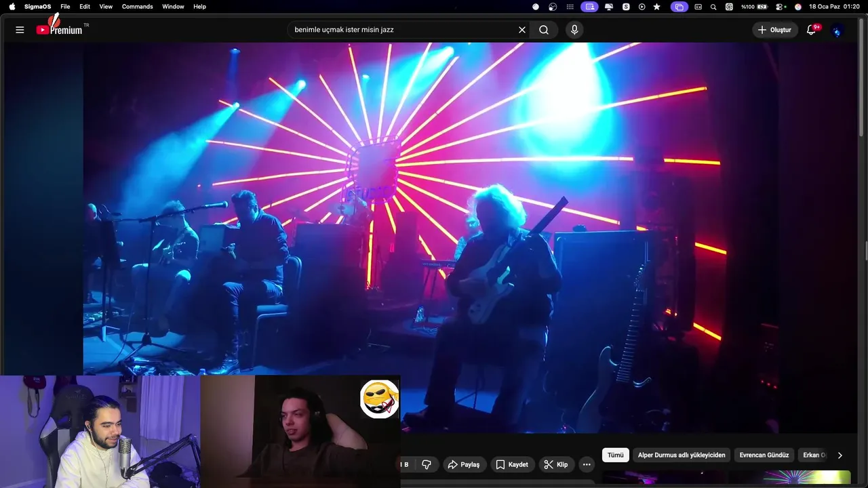Select 'Alper Durmus adlı yükleyiciden' chip

point(682,455)
